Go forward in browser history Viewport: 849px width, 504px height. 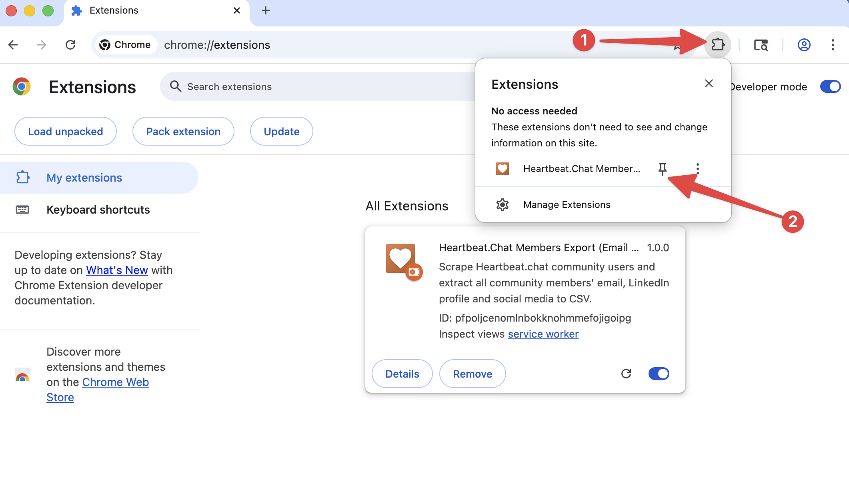point(42,45)
